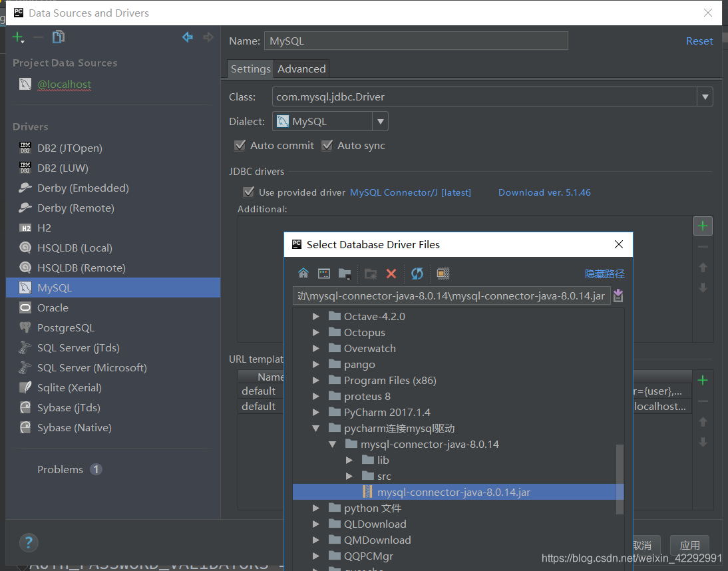Open the Problems 1 entry
The height and width of the screenshot is (571, 728).
pyautogui.click(x=70, y=469)
